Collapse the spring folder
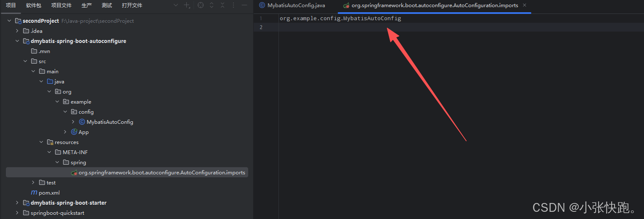The width and height of the screenshot is (644, 219). 57,162
